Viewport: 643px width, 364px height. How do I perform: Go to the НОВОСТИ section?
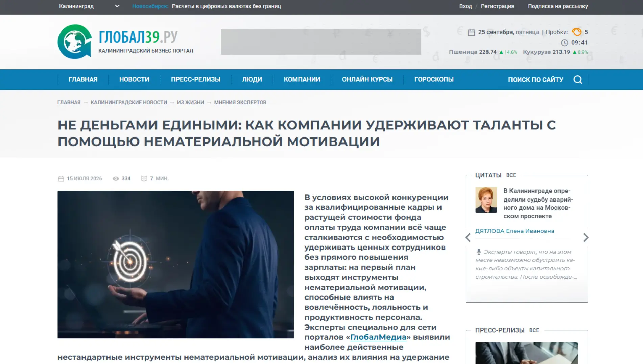coord(134,79)
